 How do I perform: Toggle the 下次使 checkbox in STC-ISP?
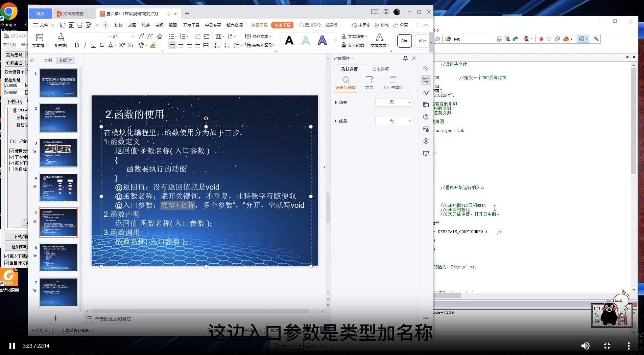12,157
